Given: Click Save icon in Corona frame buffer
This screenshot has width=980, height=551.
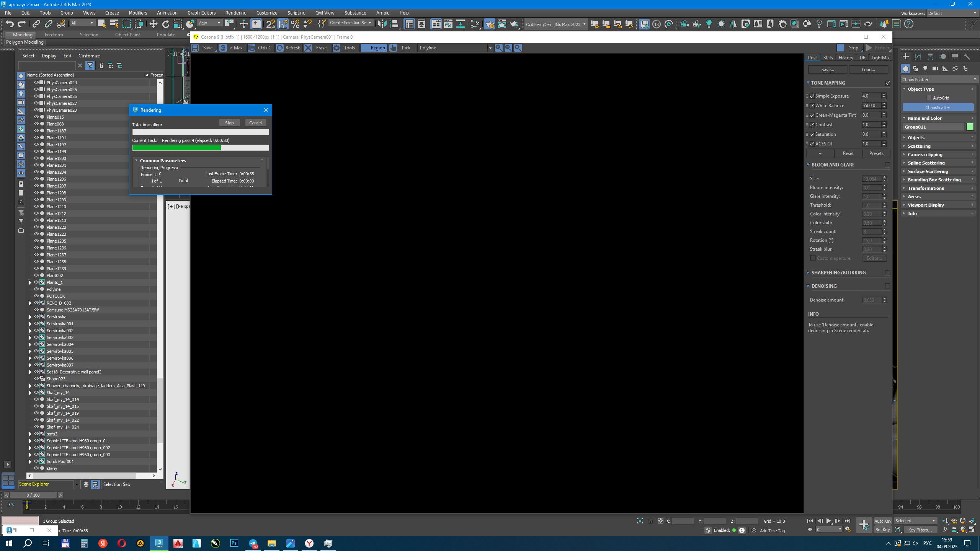Looking at the screenshot, I should [x=195, y=48].
